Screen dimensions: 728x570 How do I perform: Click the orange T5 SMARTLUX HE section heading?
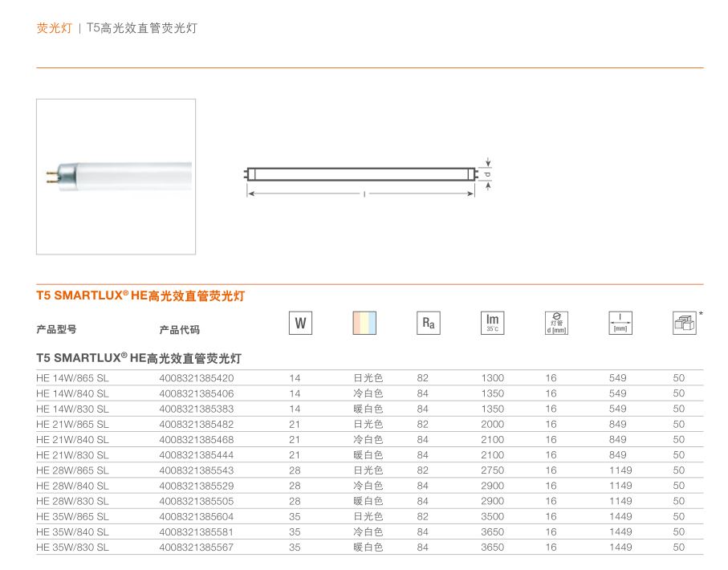[x=140, y=295]
